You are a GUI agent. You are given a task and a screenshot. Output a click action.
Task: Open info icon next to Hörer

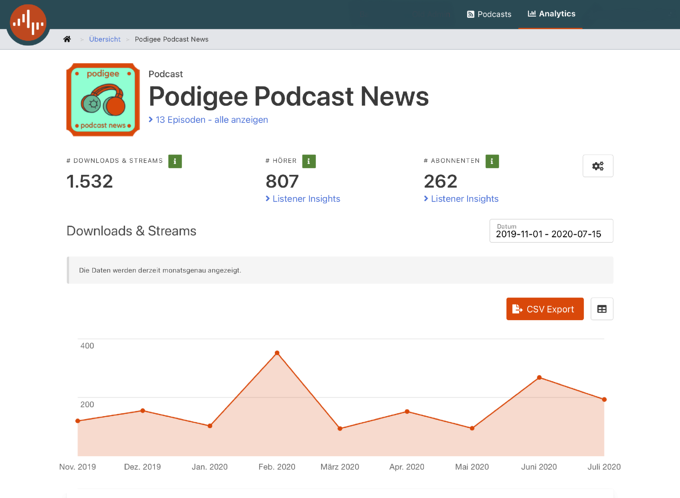point(309,161)
